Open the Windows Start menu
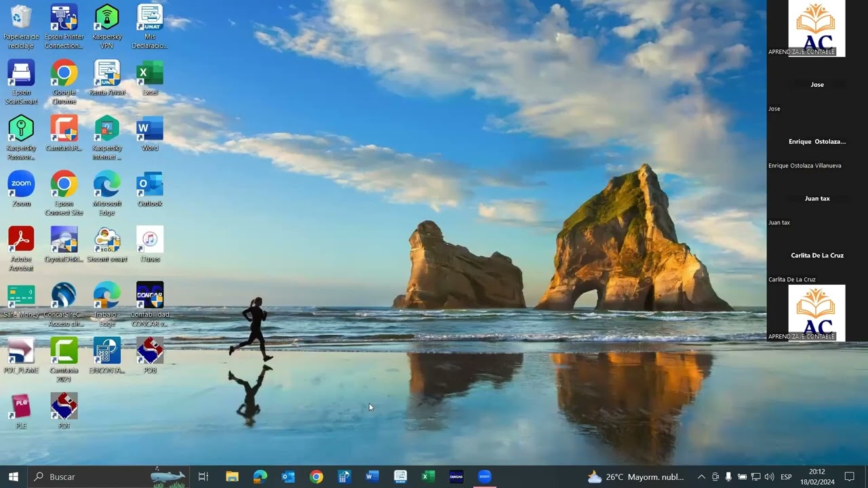Image resolution: width=868 pixels, height=488 pixels. coord(13,476)
